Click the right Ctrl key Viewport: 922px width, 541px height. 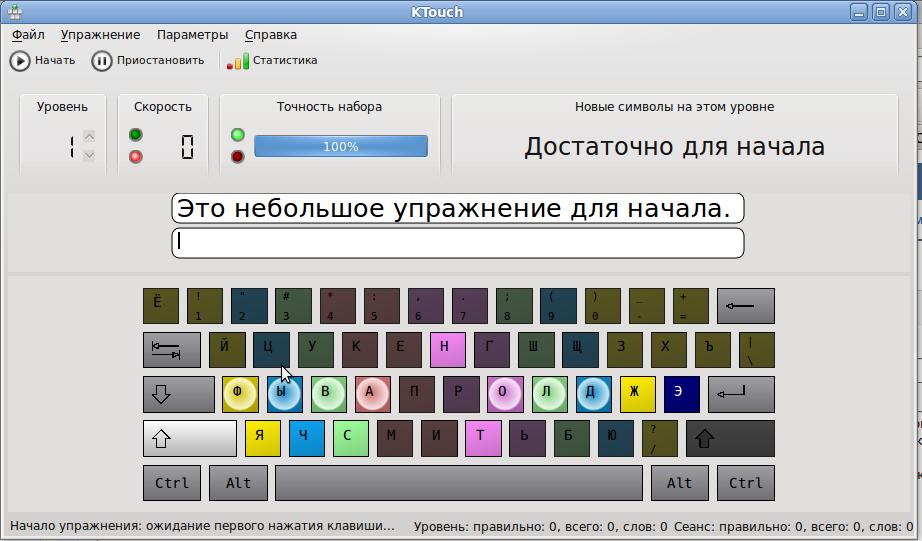click(746, 483)
